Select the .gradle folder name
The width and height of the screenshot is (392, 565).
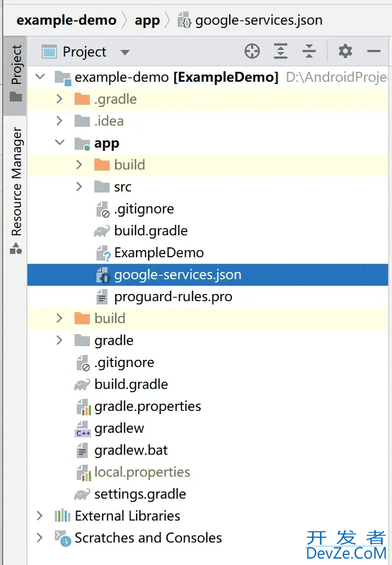115,99
